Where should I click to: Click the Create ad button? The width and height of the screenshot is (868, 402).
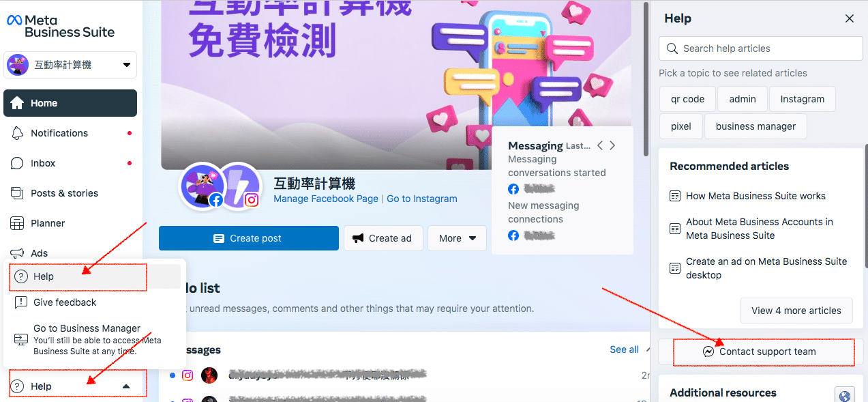(x=383, y=238)
